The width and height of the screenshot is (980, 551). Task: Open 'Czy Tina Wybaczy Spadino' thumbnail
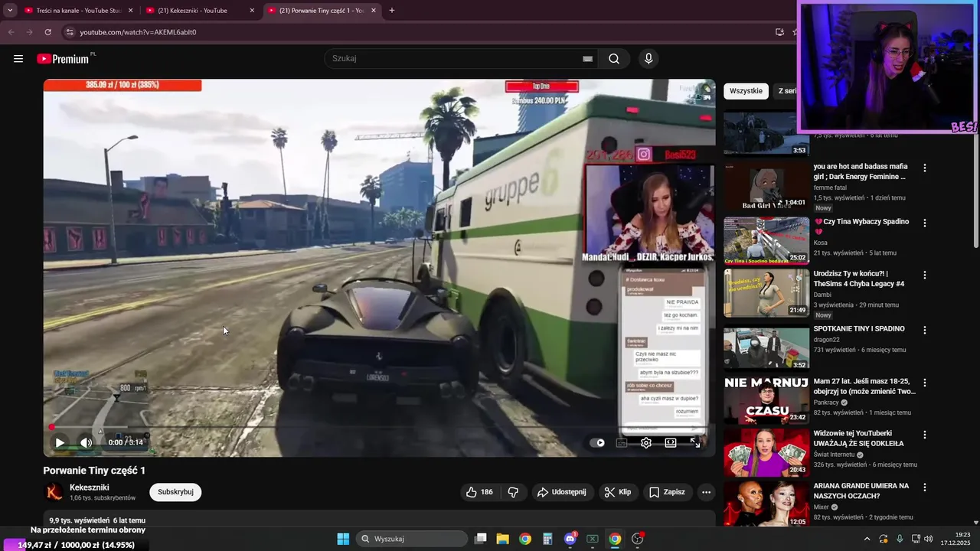[766, 240]
